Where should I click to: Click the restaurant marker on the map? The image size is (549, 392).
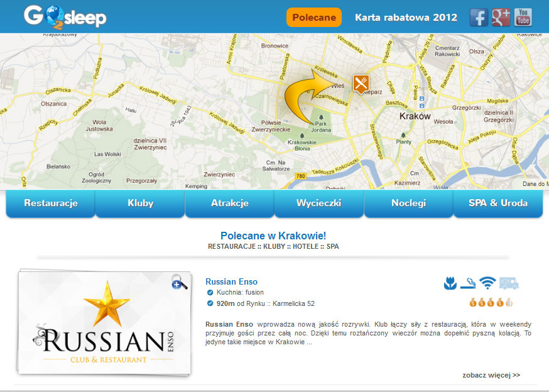coord(361,84)
